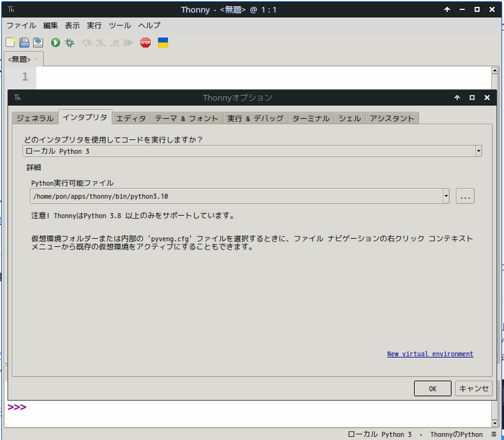The width and height of the screenshot is (504, 440).
Task: Switch to the エディタ tab
Action: (x=131, y=119)
